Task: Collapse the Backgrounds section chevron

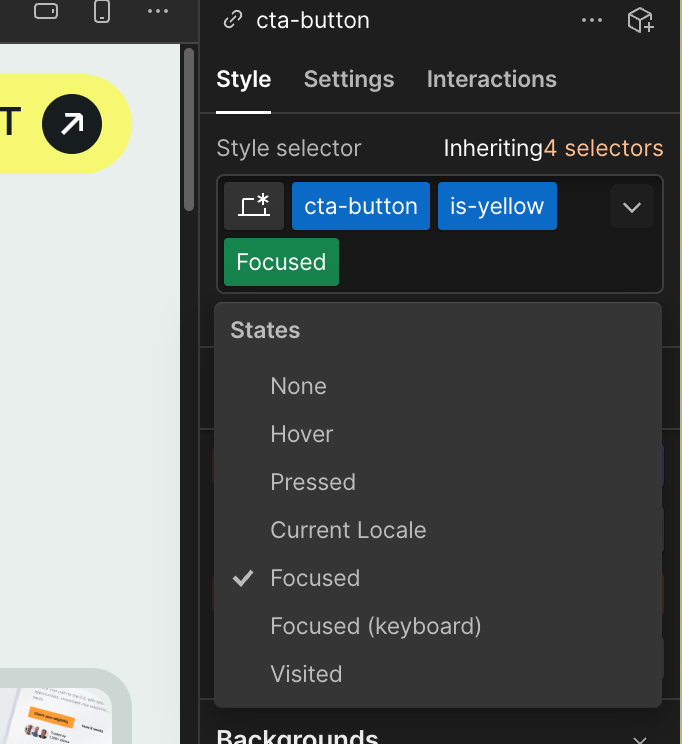Action: (639, 739)
